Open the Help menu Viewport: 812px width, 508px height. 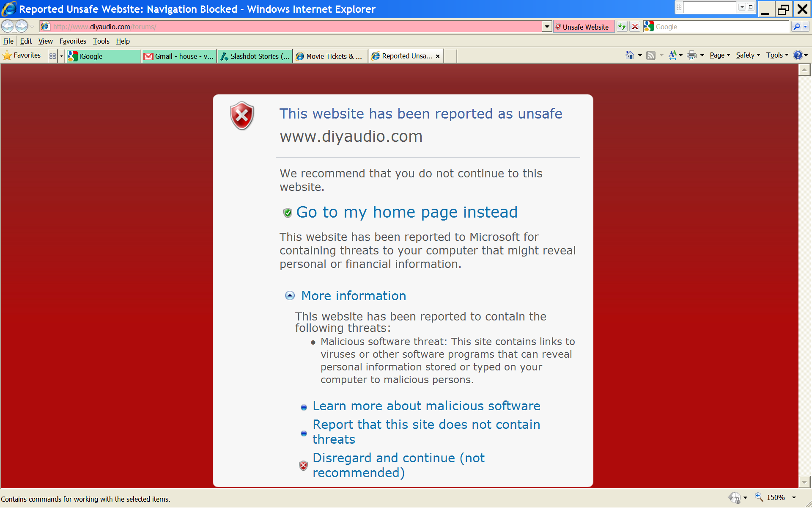123,41
